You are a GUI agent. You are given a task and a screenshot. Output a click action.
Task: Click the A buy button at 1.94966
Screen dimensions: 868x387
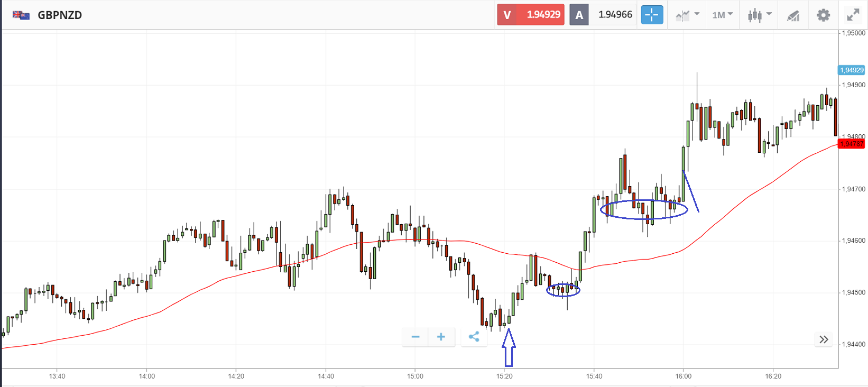tap(603, 15)
